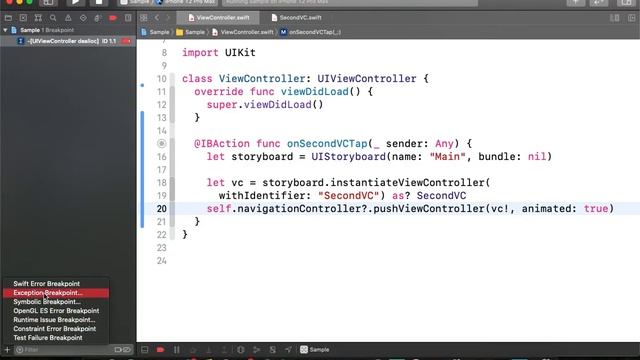The width and height of the screenshot is (640, 360).
Task: Open the Environment Overrides icon
Action: click(273, 350)
